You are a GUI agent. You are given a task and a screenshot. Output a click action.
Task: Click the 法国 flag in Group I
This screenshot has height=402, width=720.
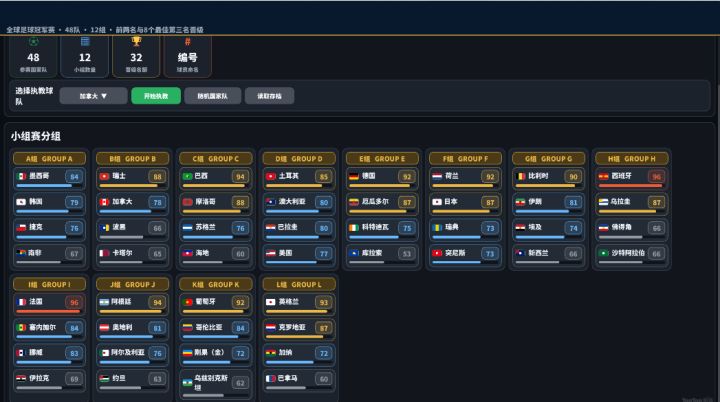[x=22, y=302]
